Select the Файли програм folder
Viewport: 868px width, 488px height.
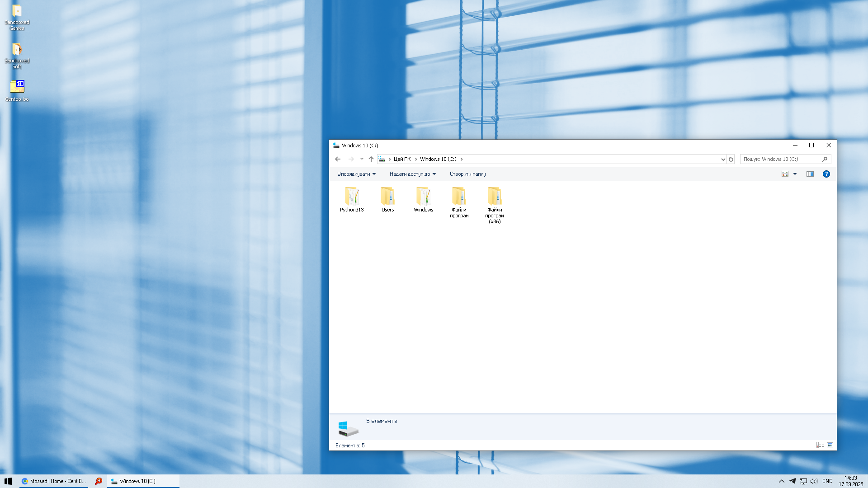point(459,202)
